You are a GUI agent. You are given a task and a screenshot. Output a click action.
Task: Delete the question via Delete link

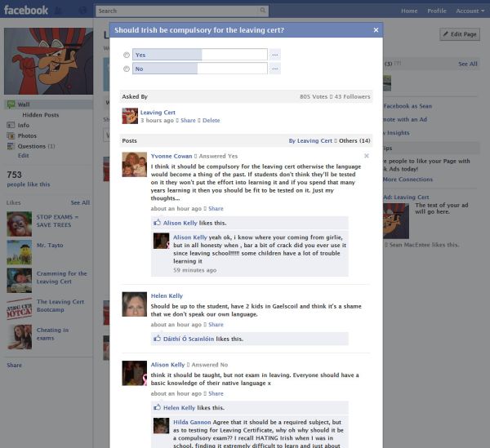click(211, 120)
